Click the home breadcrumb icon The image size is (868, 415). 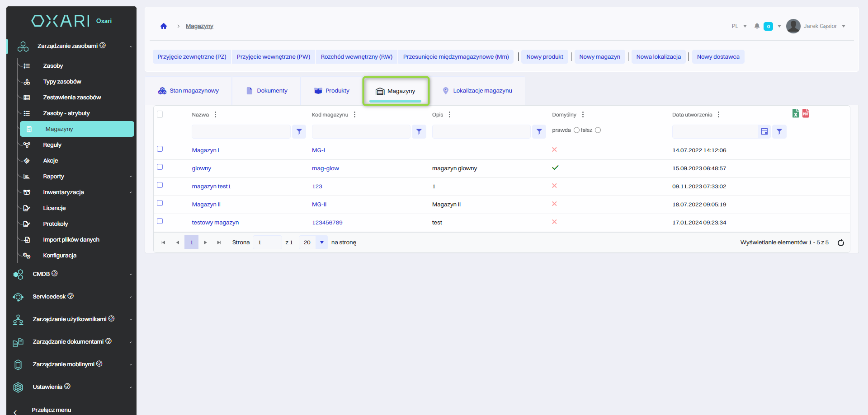(164, 26)
